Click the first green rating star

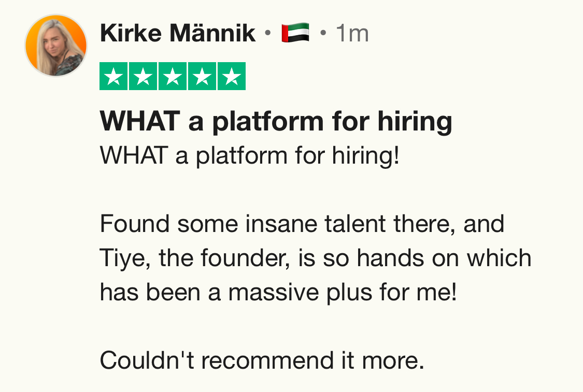coord(113,77)
